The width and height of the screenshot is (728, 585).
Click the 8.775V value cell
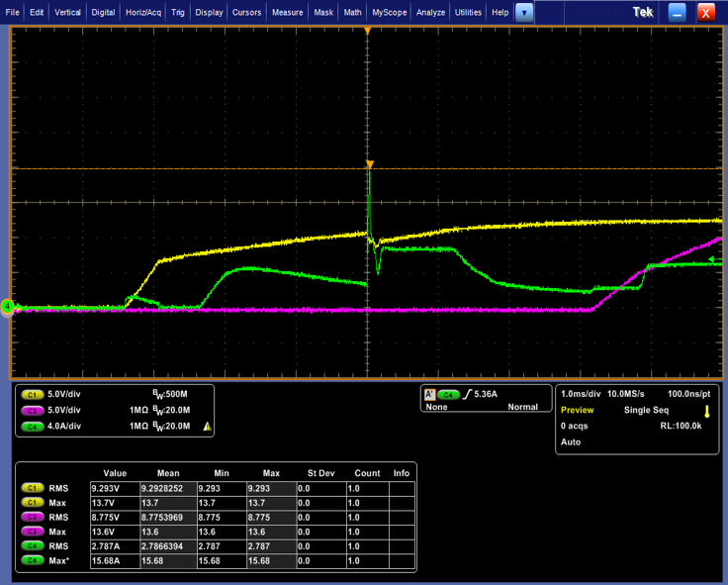[x=115, y=517]
